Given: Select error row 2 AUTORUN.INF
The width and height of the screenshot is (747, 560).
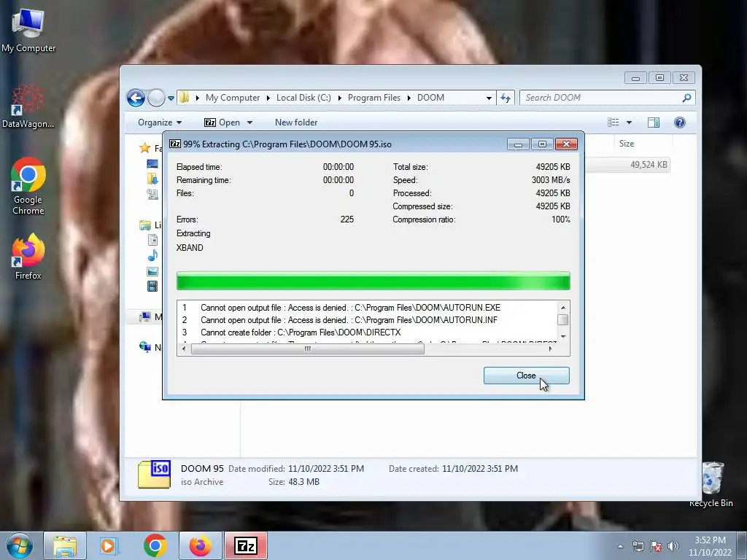Looking at the screenshot, I should [x=368, y=320].
